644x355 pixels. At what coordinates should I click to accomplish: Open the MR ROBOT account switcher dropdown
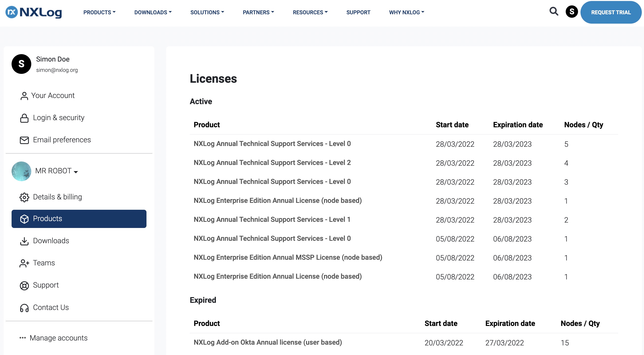click(57, 171)
